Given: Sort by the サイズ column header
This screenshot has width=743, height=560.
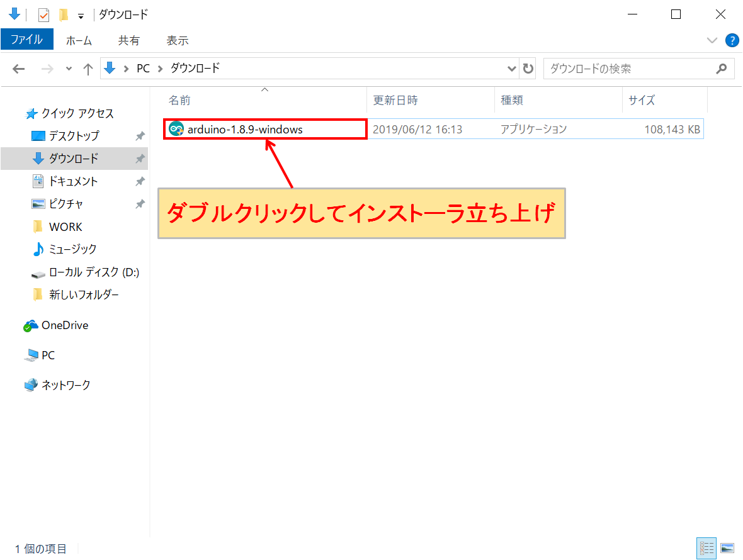Looking at the screenshot, I should point(641,100).
